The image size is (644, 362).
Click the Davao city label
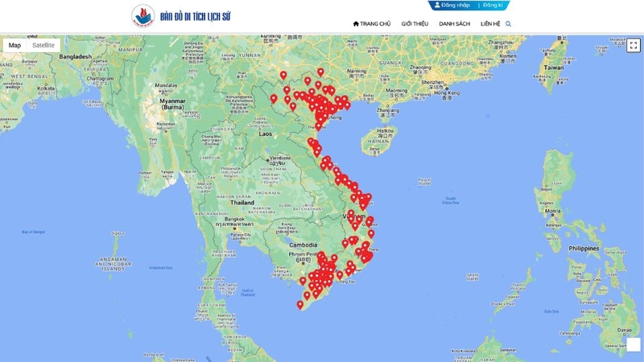click(x=625, y=330)
